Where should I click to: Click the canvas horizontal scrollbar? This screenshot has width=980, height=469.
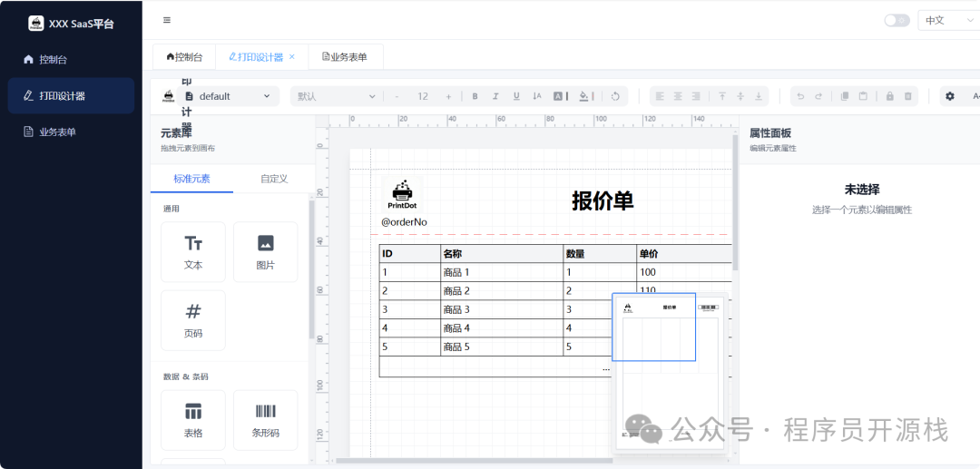[474, 461]
